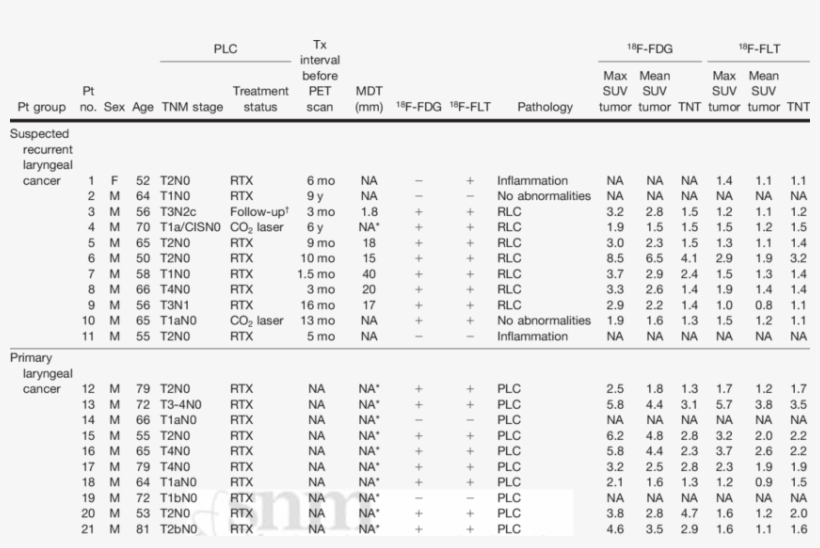Select Max SUV value '8.5' for patient 6
The width and height of the screenshot is (820, 548).
614,258
